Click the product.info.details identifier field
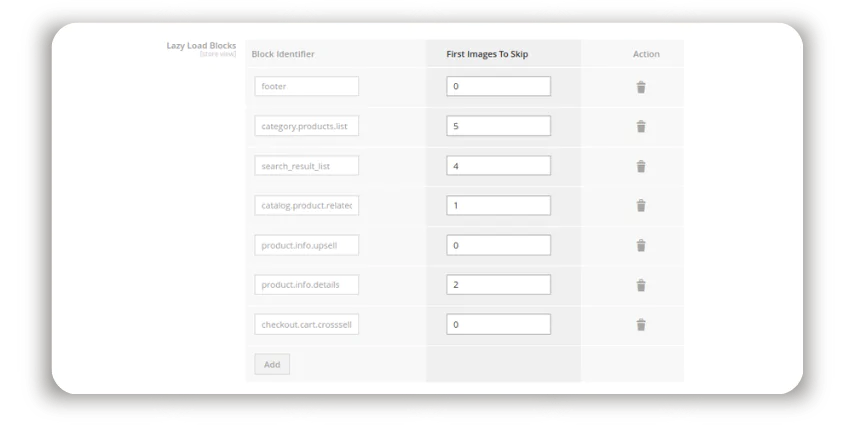This screenshot has height=425, width=853. tap(306, 285)
